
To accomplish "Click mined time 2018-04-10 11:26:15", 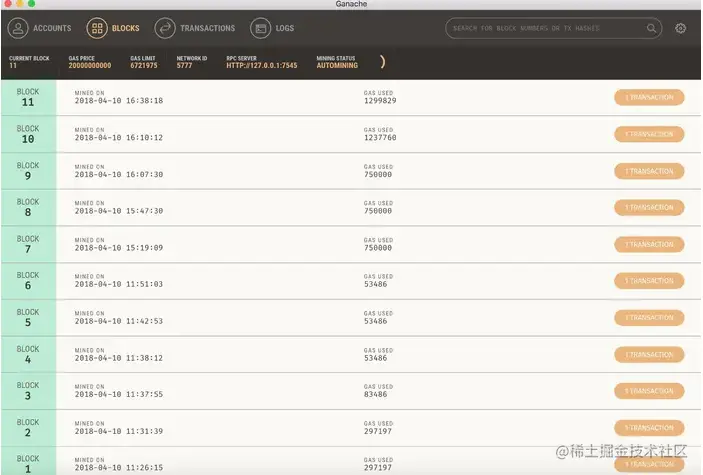I will pos(119,467).
